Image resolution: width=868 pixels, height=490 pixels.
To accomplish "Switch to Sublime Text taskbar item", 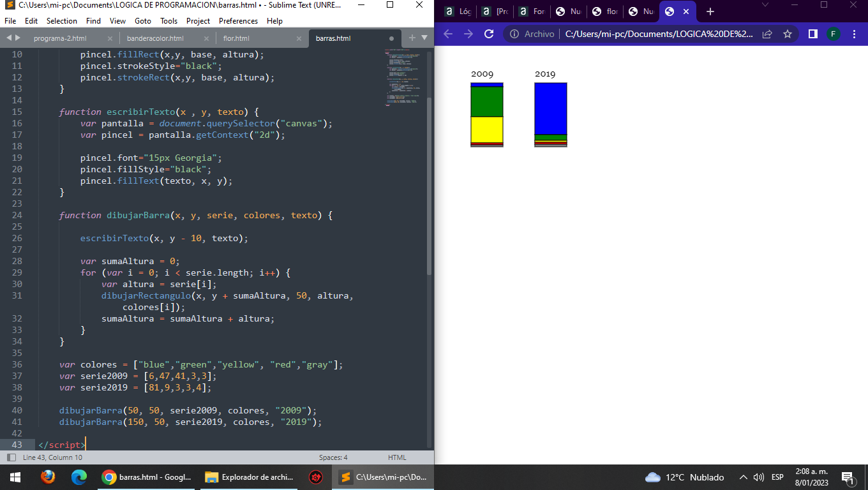I will (x=383, y=477).
